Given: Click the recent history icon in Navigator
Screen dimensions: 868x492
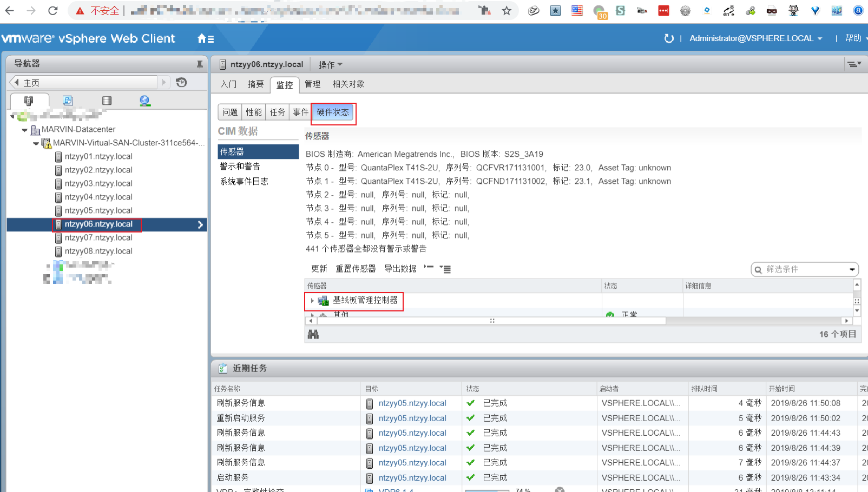Looking at the screenshot, I should 182,82.
